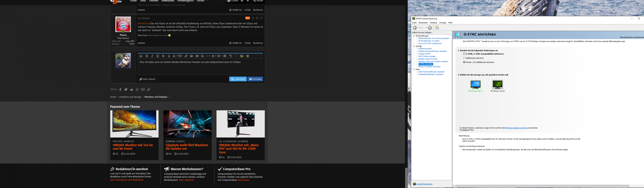Select the HP 27xq (2 von 2) display
This screenshot has width=644, height=188.
(x=475, y=86)
